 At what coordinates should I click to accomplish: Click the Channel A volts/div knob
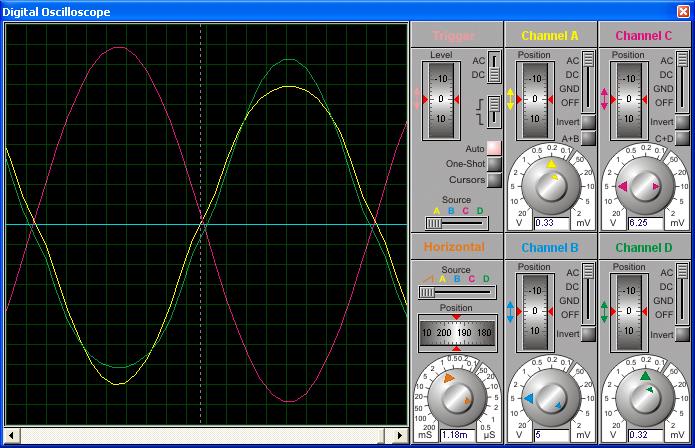[x=551, y=184]
